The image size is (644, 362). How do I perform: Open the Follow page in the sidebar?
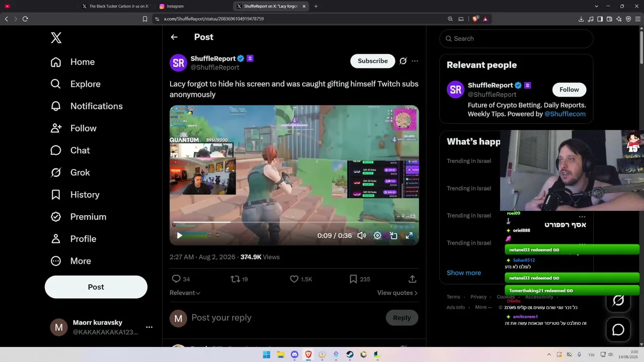(x=73, y=128)
